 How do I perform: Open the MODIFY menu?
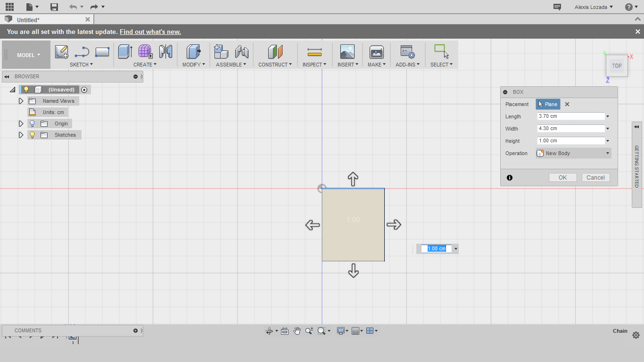click(193, 65)
